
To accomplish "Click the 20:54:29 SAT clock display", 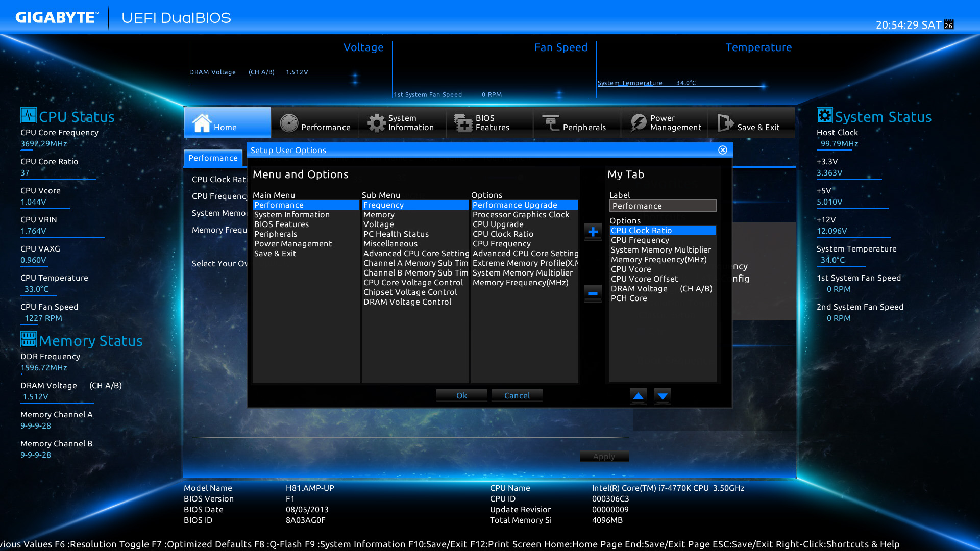I will point(909,25).
